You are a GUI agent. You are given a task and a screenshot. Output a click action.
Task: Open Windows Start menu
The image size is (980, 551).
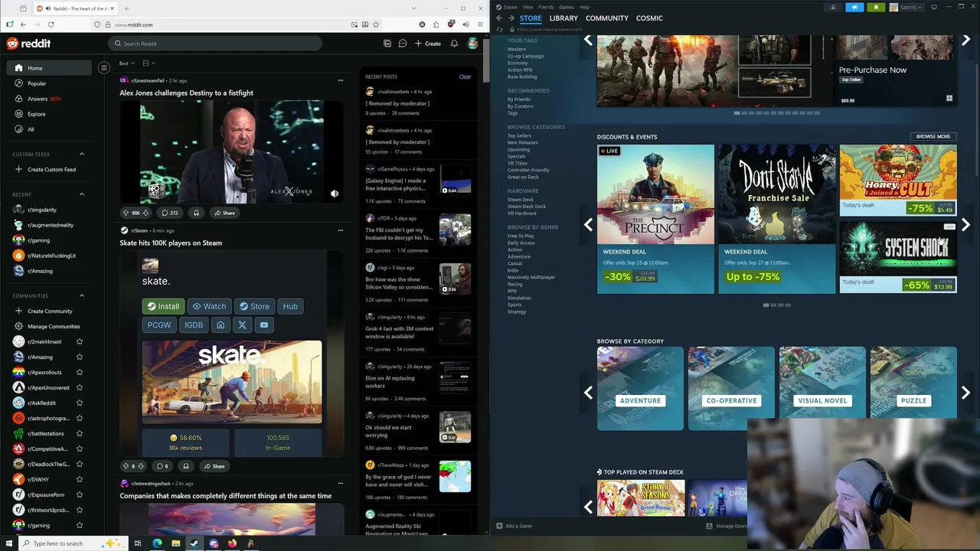[8, 543]
